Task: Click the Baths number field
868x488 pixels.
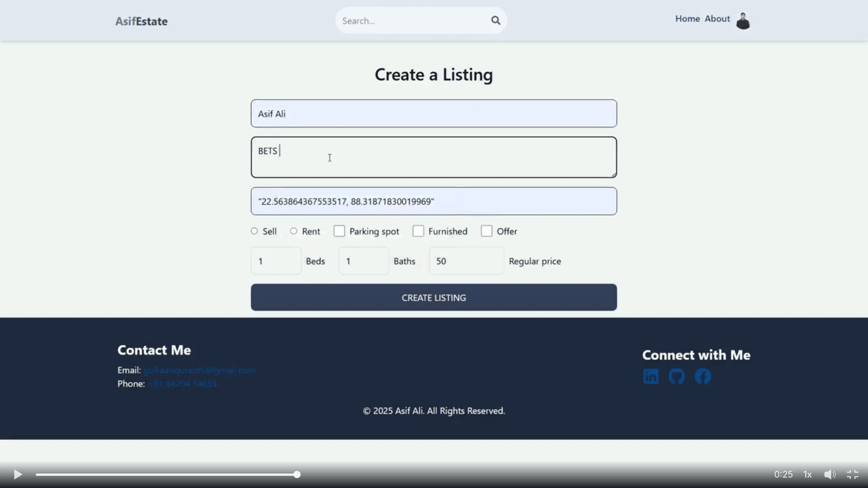Action: tap(364, 261)
